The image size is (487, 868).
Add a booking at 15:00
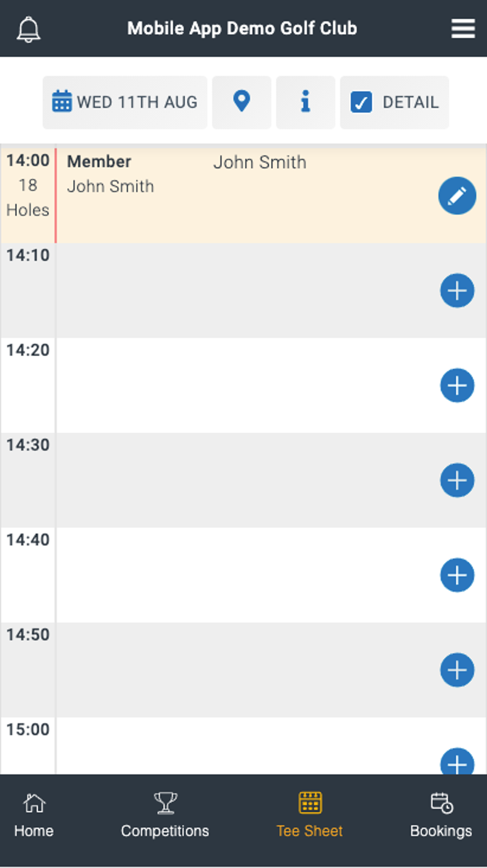tap(457, 762)
